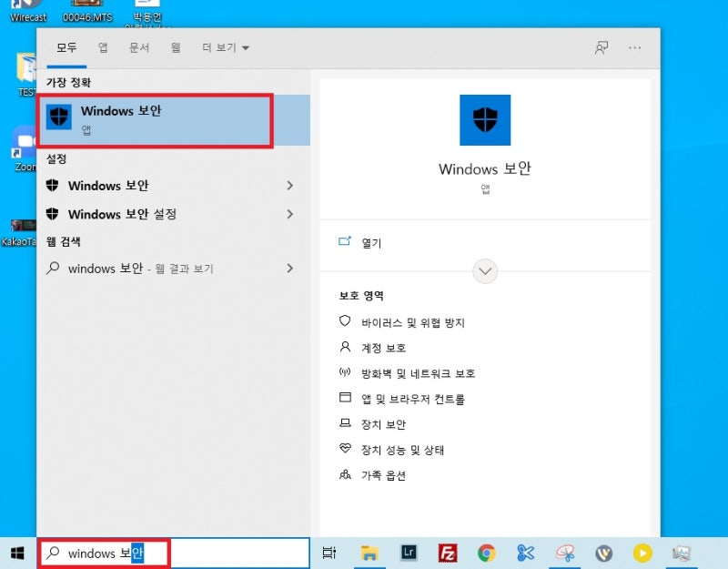This screenshot has width=728, height=569.
Task: Open 바이러스 및 위협 방지
Action: point(413,322)
